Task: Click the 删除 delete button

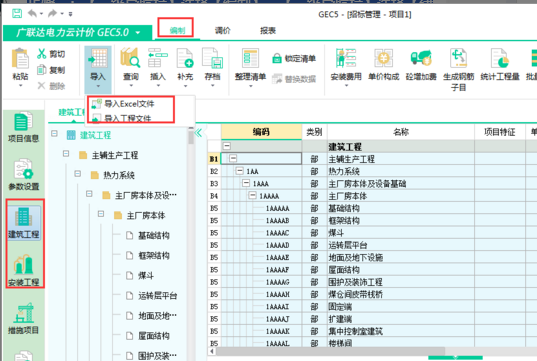Action: click(51, 86)
